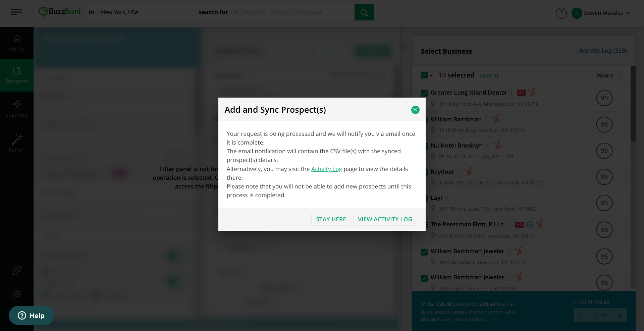Open the hamburger navigation menu
The width and height of the screenshot is (644, 331).
tap(16, 12)
